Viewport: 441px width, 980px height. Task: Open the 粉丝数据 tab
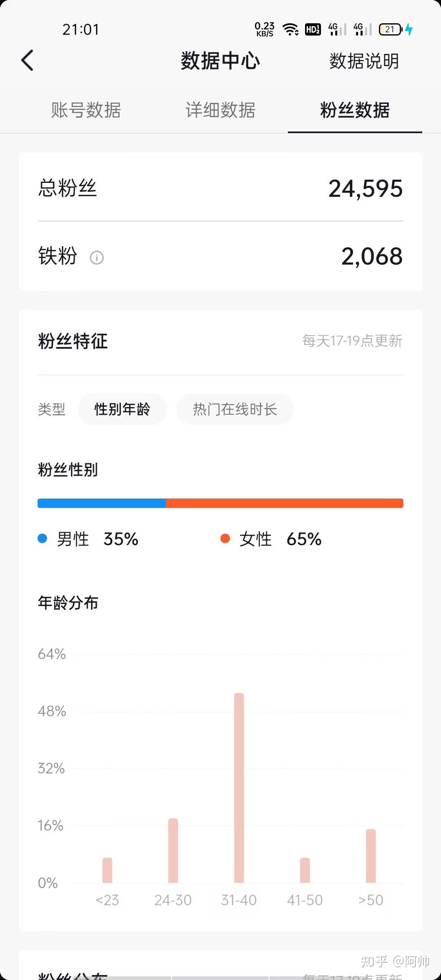pos(355,110)
